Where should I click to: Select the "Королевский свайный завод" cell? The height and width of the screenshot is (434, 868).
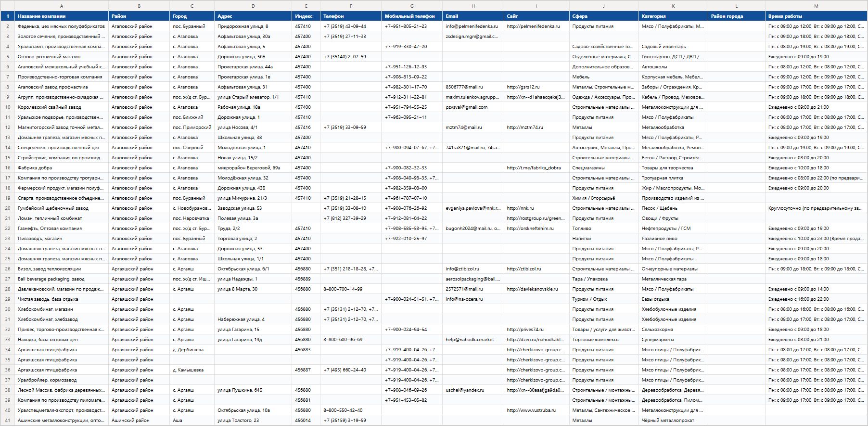click(x=62, y=107)
